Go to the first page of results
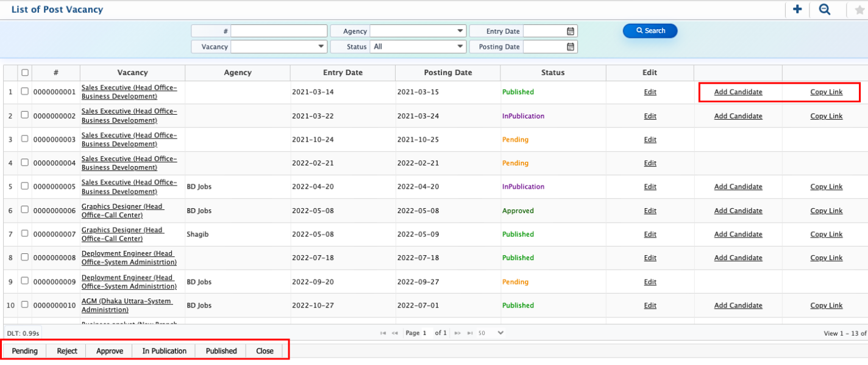 pyautogui.click(x=383, y=333)
